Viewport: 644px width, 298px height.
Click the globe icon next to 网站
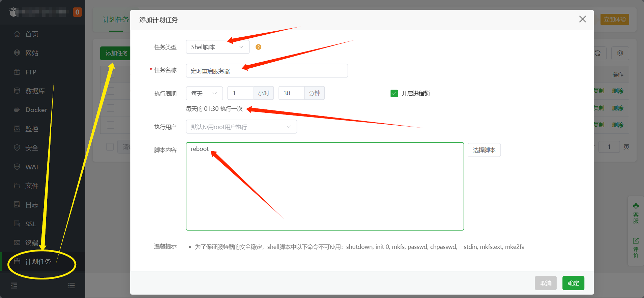click(x=17, y=53)
